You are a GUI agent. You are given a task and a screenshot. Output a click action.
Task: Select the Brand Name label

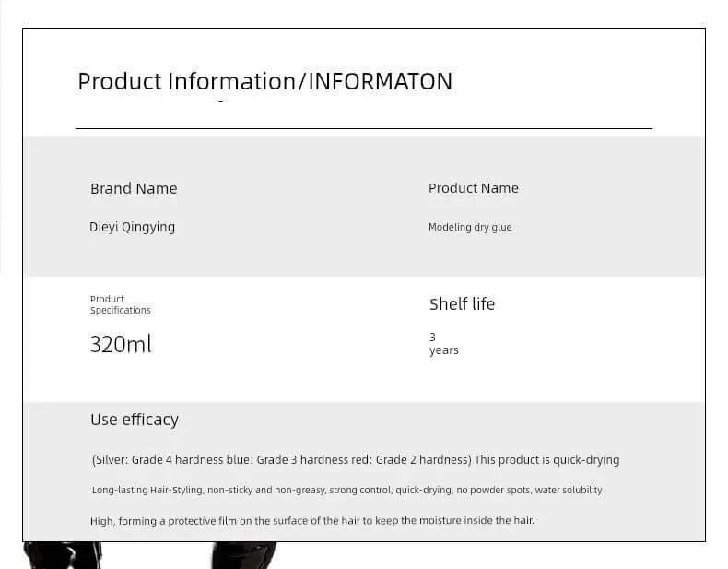click(134, 188)
